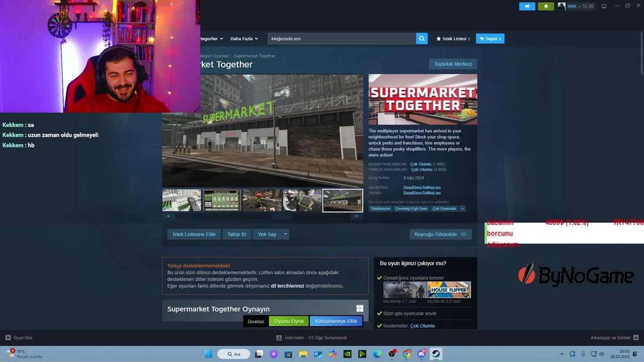The image size is (644, 362).
Task: Open Steam announcements megaphone button
Action: point(527,6)
